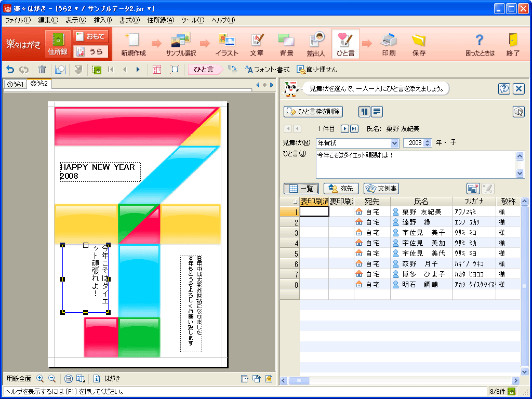Click the zoom in magnifier icon
Image resolution: width=532 pixels, height=399 pixels.
coord(40,378)
